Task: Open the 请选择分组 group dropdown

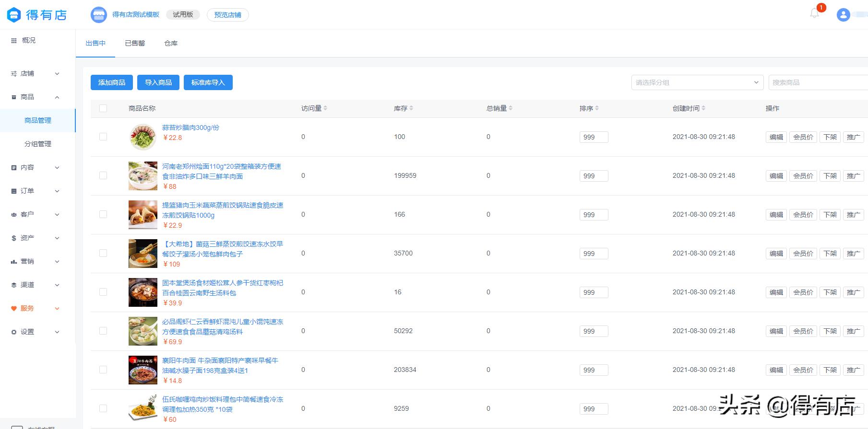Action: pyautogui.click(x=697, y=82)
